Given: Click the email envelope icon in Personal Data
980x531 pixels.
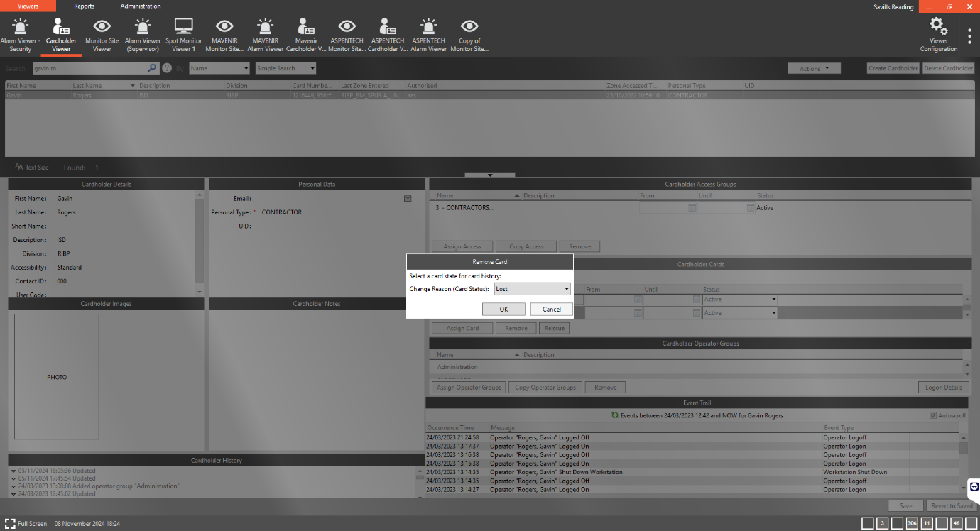Looking at the screenshot, I should pyautogui.click(x=408, y=199).
